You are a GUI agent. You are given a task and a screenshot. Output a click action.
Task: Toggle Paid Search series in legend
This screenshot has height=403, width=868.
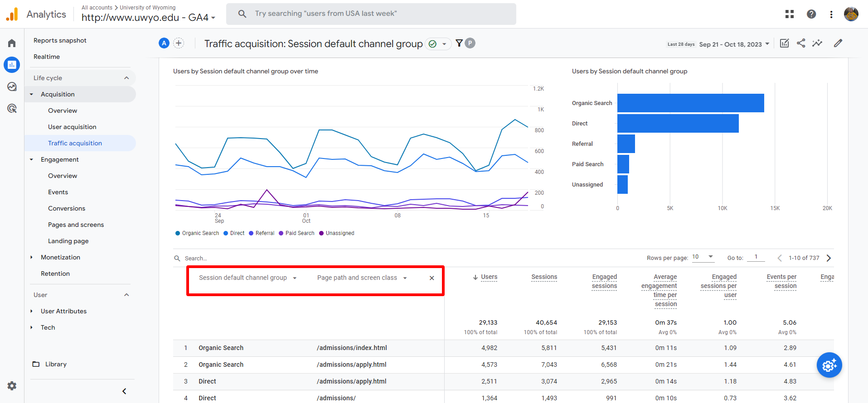pos(296,233)
